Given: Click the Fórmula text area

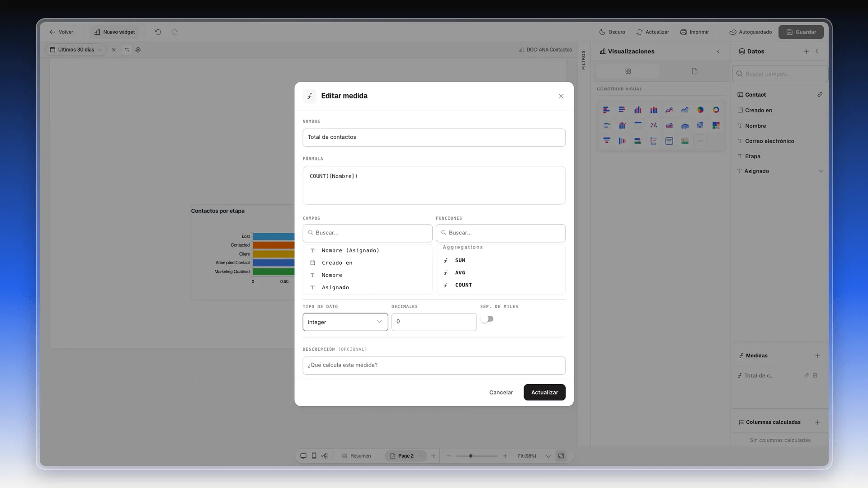Looking at the screenshot, I should 434,185.
